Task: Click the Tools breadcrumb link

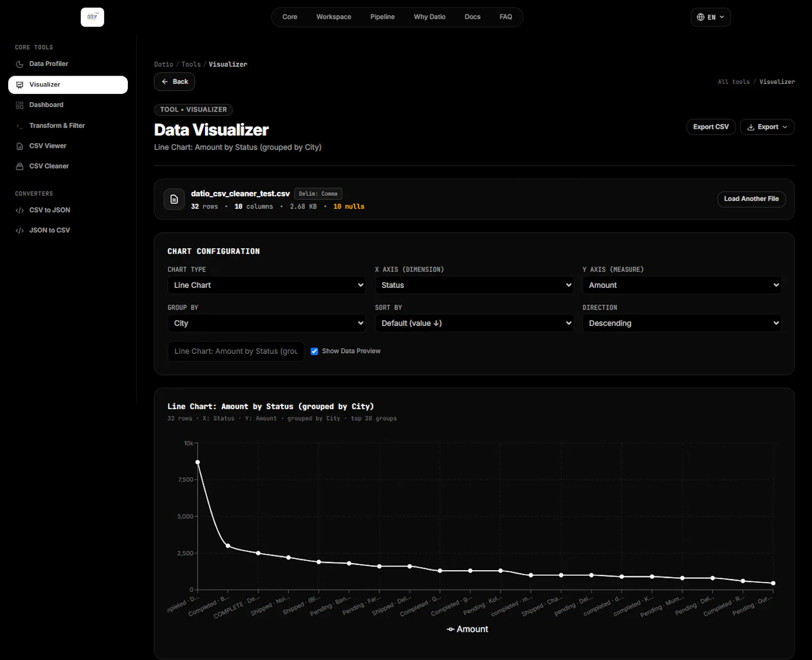Action: point(191,64)
